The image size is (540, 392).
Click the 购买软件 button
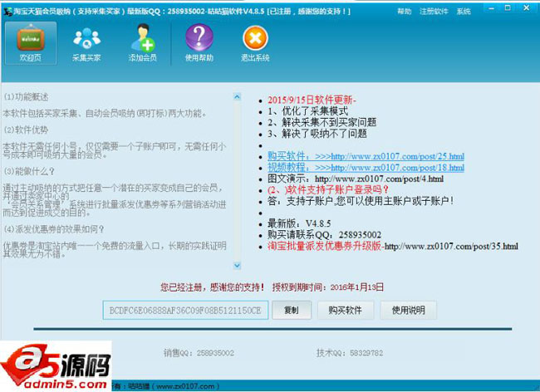(346, 310)
